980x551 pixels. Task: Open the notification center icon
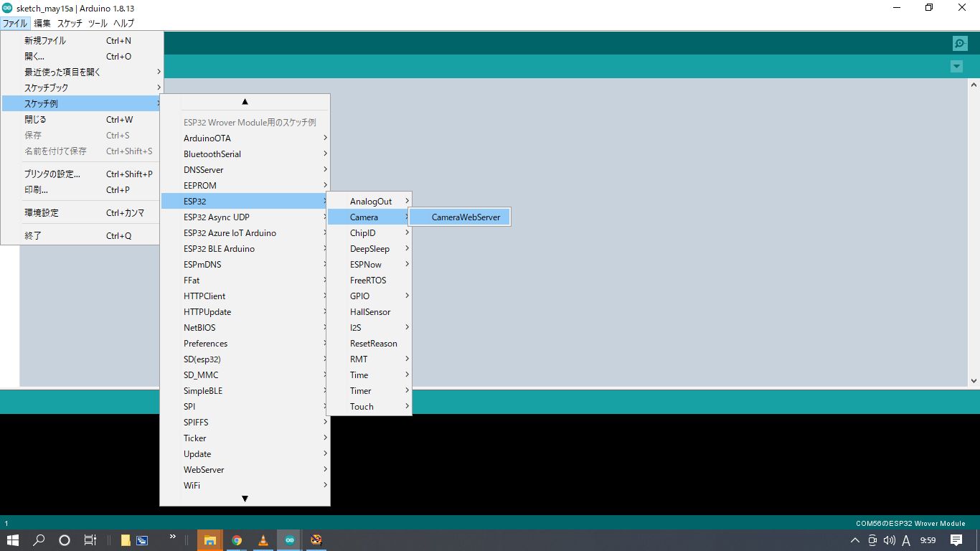click(956, 540)
